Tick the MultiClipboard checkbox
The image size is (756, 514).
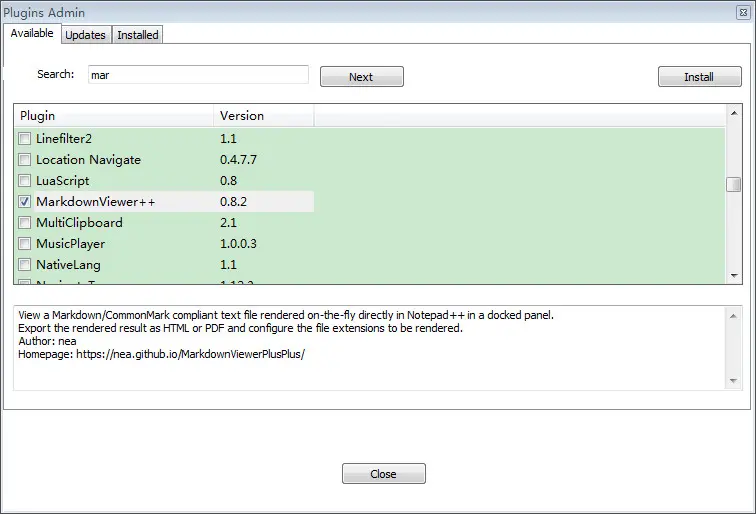[25, 223]
